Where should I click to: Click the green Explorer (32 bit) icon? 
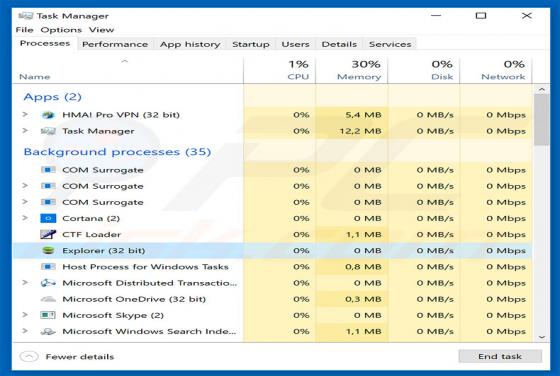48,250
